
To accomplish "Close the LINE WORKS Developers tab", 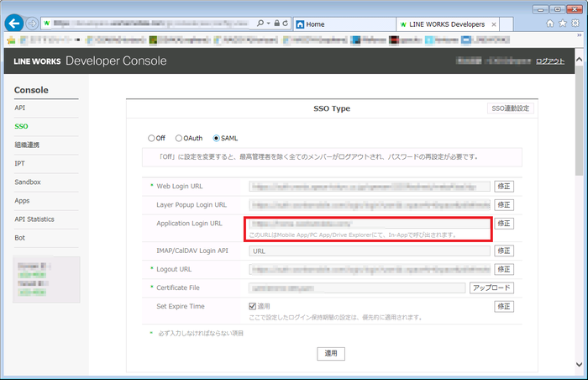I will pyautogui.click(x=494, y=24).
